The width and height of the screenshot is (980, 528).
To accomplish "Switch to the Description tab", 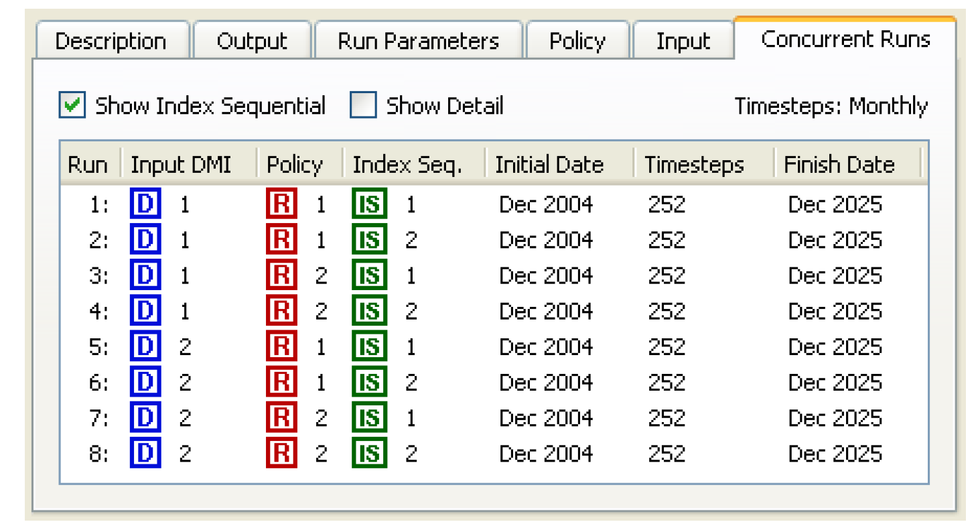I will pyautogui.click(x=111, y=42).
